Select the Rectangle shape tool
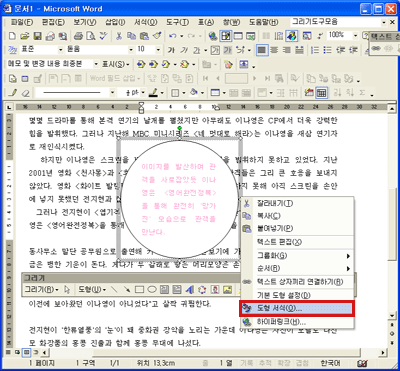Image resolution: width=400 pixels, height=371 pixels. [139, 289]
